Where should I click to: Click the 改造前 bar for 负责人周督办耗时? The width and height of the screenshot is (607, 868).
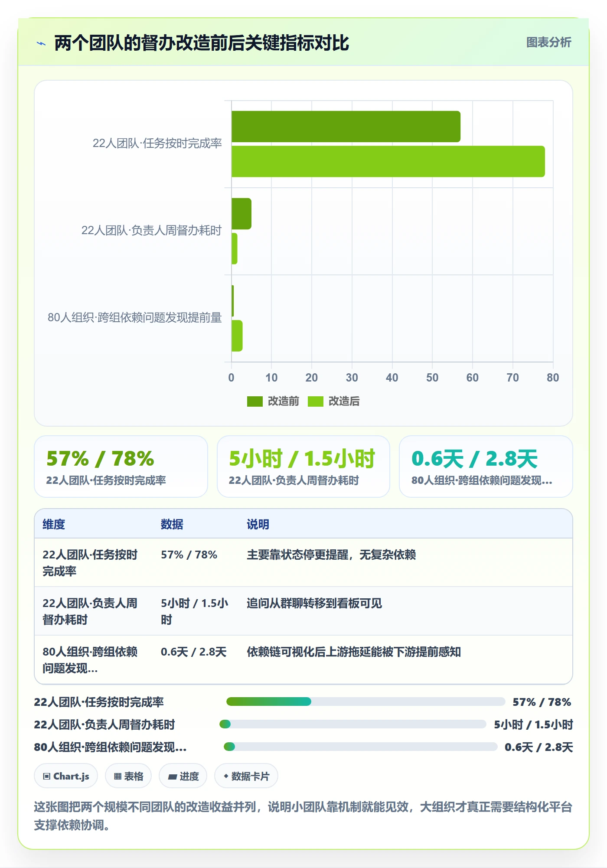(x=241, y=214)
